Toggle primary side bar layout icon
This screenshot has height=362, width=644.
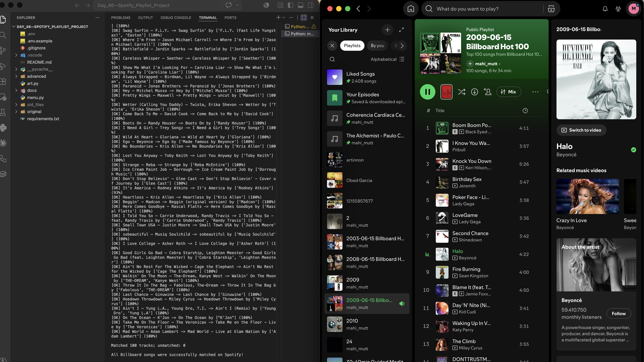point(290,5)
